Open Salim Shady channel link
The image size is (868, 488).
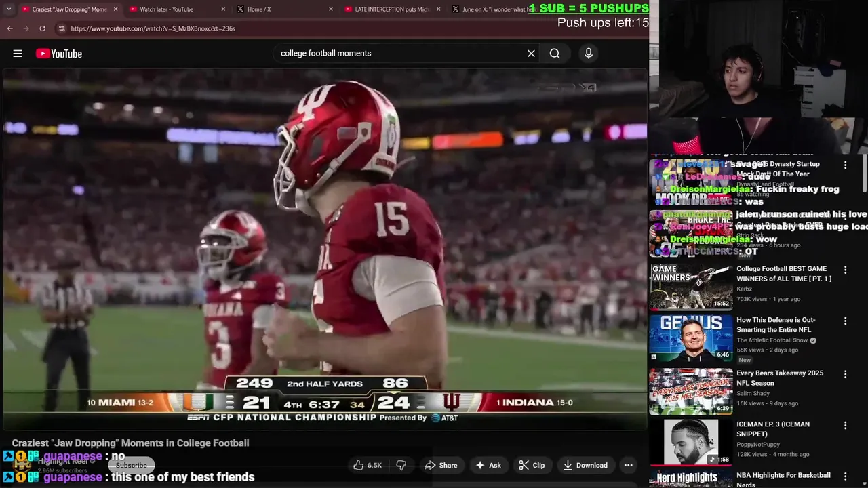coord(753,393)
